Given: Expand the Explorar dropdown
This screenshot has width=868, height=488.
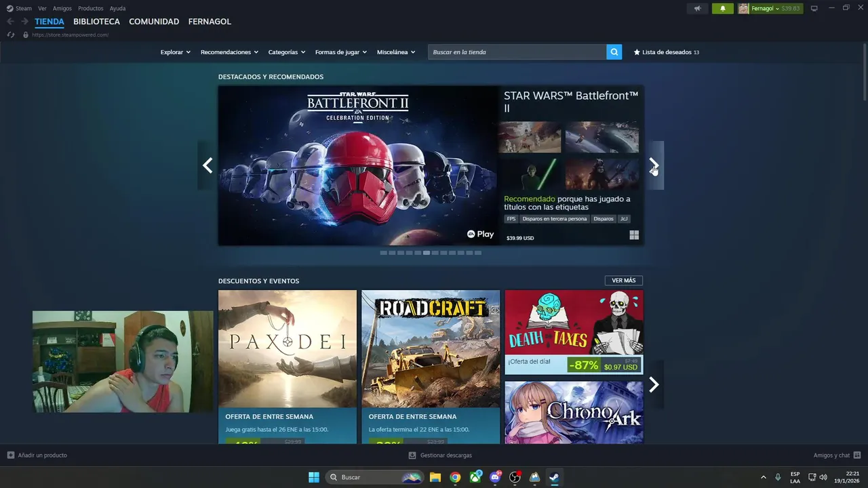Looking at the screenshot, I should [x=175, y=52].
